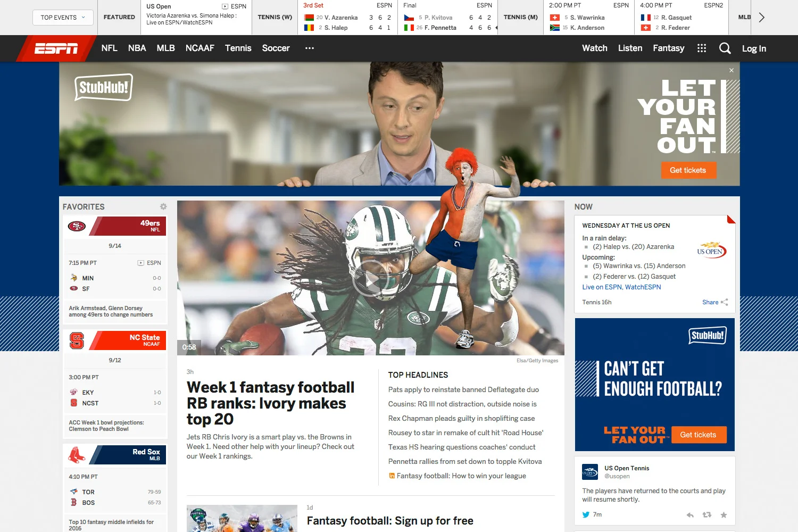Click the StubHub logo in banner

104,87
